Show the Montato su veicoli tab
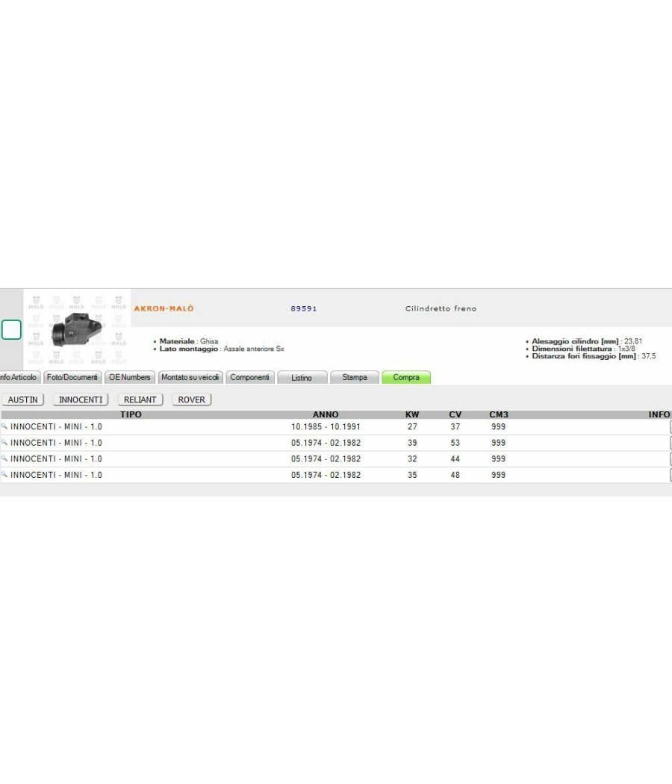 (190, 378)
